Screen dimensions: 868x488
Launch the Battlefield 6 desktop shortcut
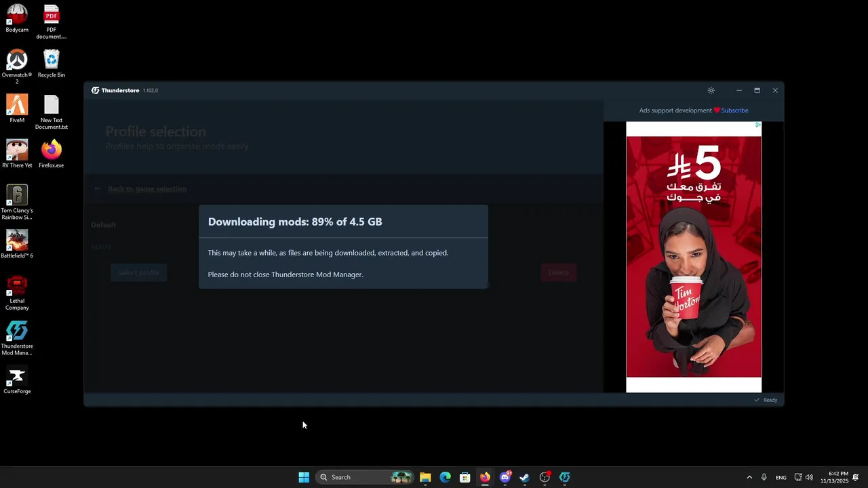(17, 244)
